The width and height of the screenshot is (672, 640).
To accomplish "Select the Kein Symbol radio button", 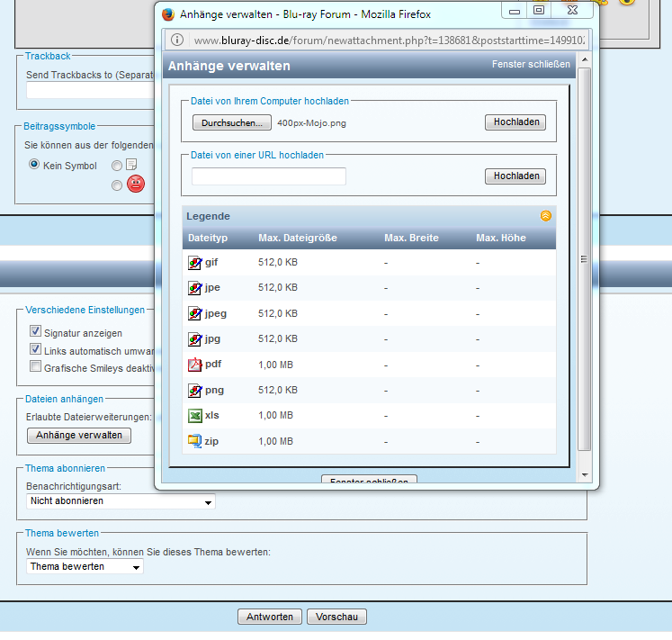I will pos(34,165).
